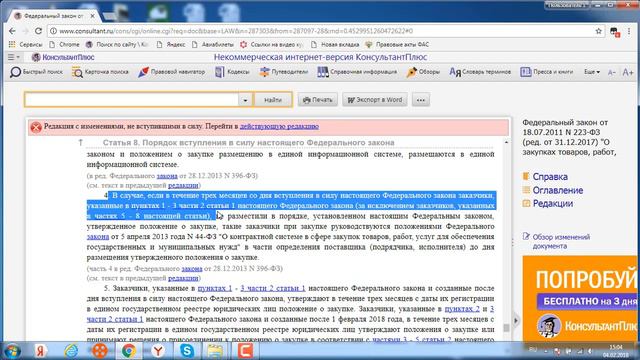Open Карточка поиска

click(x=100, y=72)
